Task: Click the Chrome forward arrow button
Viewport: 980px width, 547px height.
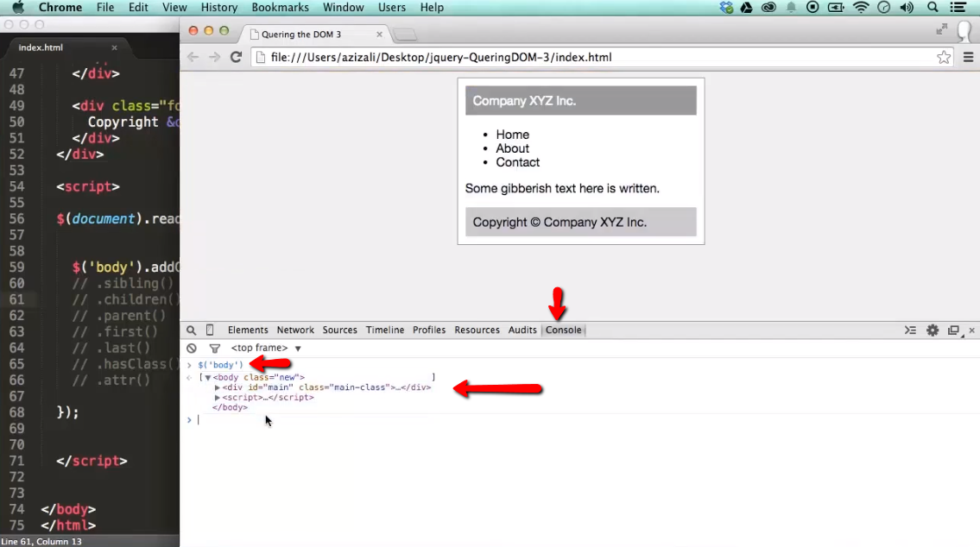Action: (x=214, y=57)
